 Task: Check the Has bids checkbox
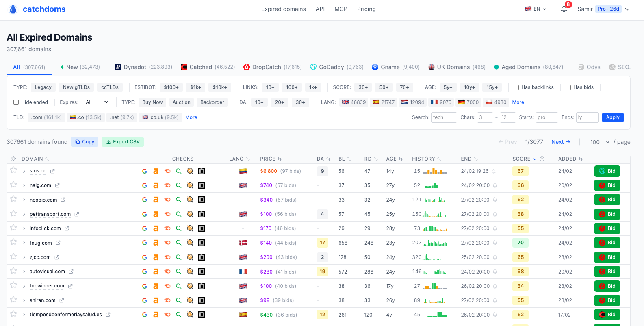coord(568,87)
